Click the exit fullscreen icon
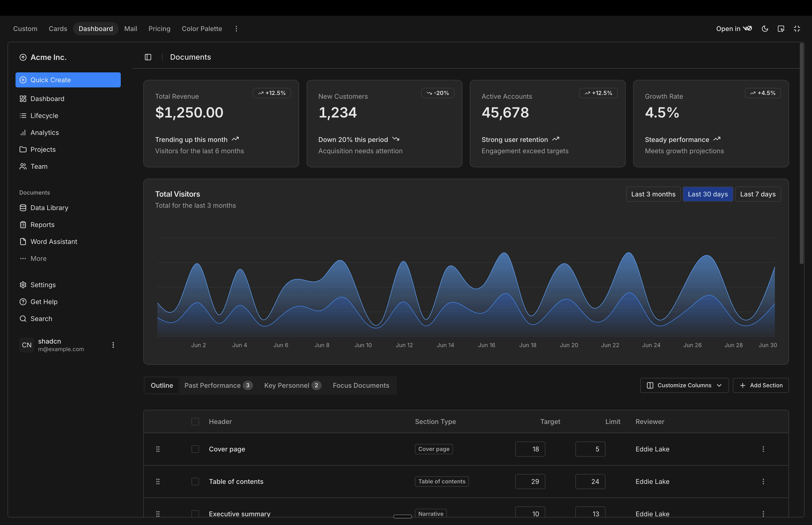 click(797, 29)
